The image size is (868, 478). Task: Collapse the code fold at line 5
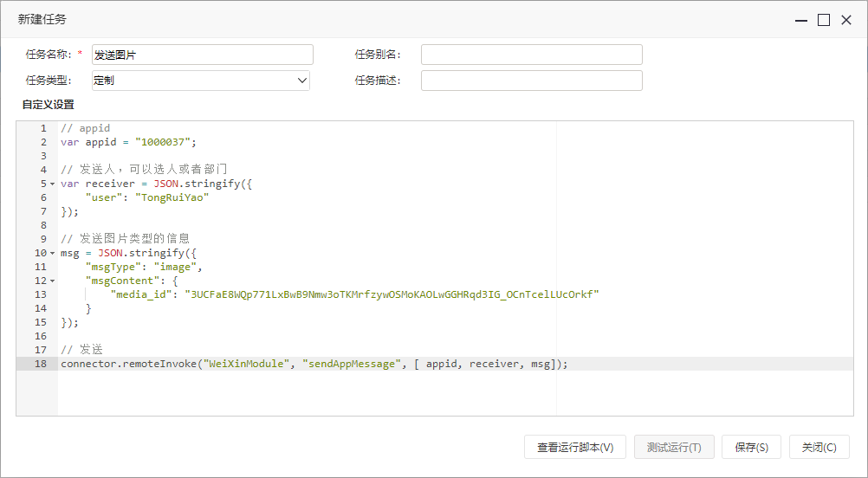pos(53,184)
